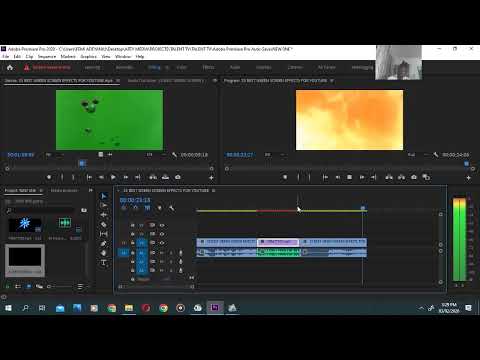Go to In point in Program monitor
The image size is (480, 360).
click(325, 177)
